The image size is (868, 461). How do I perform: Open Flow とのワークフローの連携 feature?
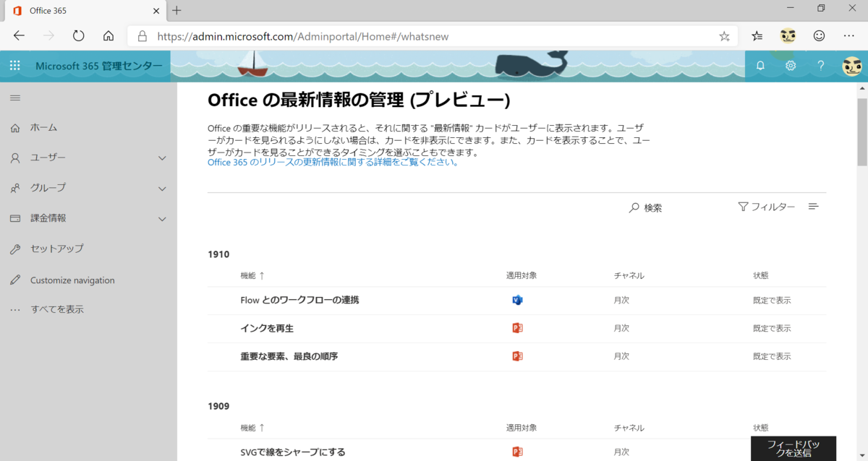[x=299, y=300]
